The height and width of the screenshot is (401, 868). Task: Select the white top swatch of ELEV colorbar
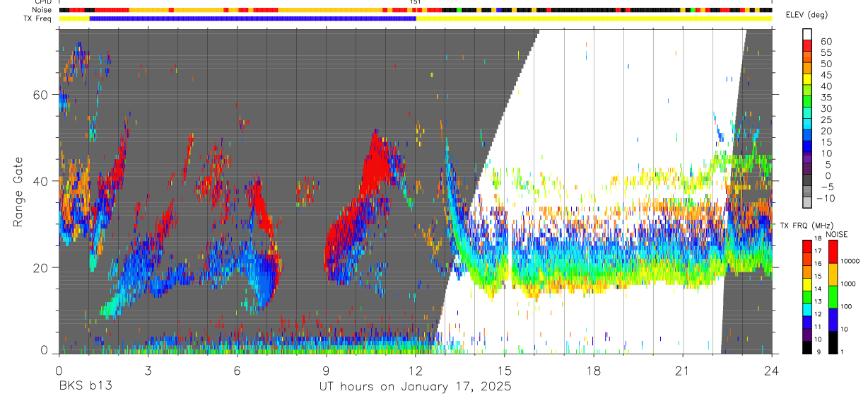(807, 35)
